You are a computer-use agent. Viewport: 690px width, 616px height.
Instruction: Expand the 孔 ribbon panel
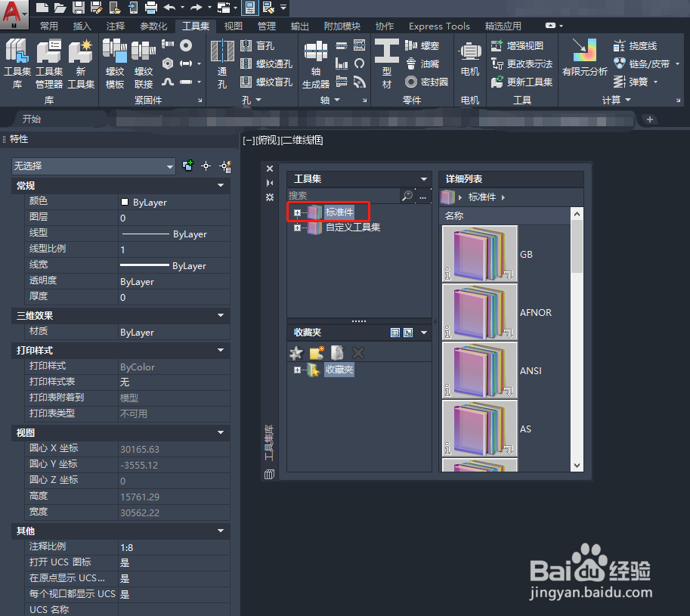pyautogui.click(x=252, y=101)
